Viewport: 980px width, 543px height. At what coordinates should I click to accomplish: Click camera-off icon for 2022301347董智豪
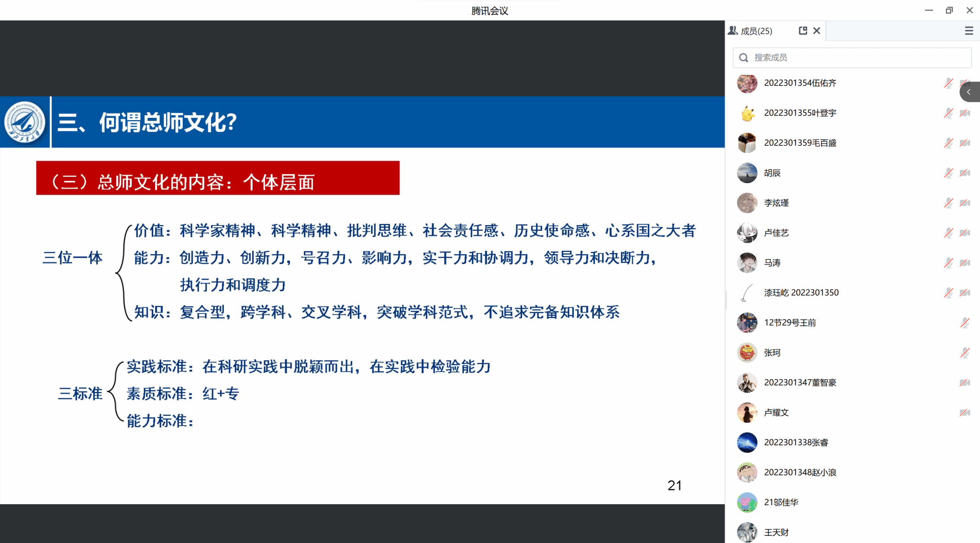coord(965,383)
